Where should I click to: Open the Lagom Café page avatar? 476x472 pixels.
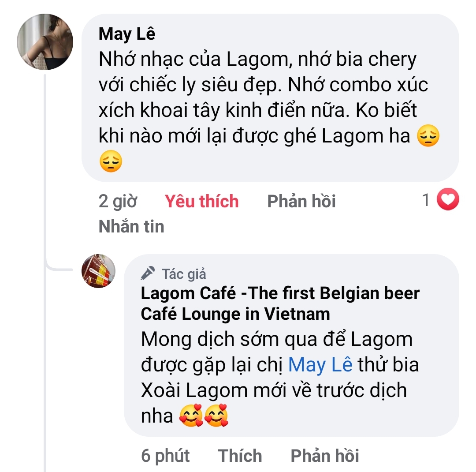coord(98,271)
